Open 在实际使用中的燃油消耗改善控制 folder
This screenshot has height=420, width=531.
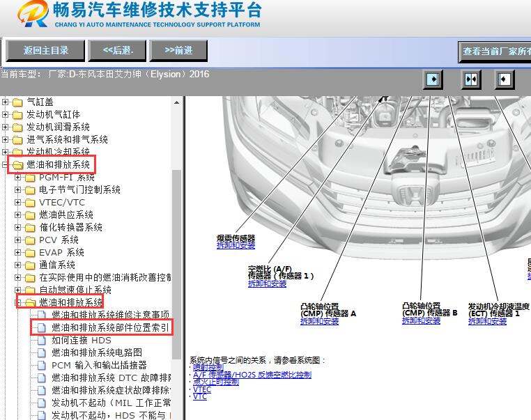[x=105, y=277]
